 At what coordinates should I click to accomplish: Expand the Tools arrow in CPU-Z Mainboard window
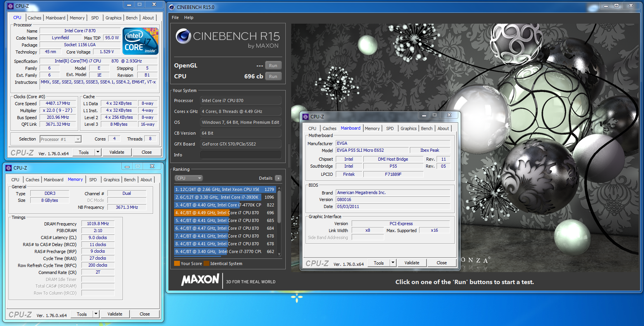393,263
